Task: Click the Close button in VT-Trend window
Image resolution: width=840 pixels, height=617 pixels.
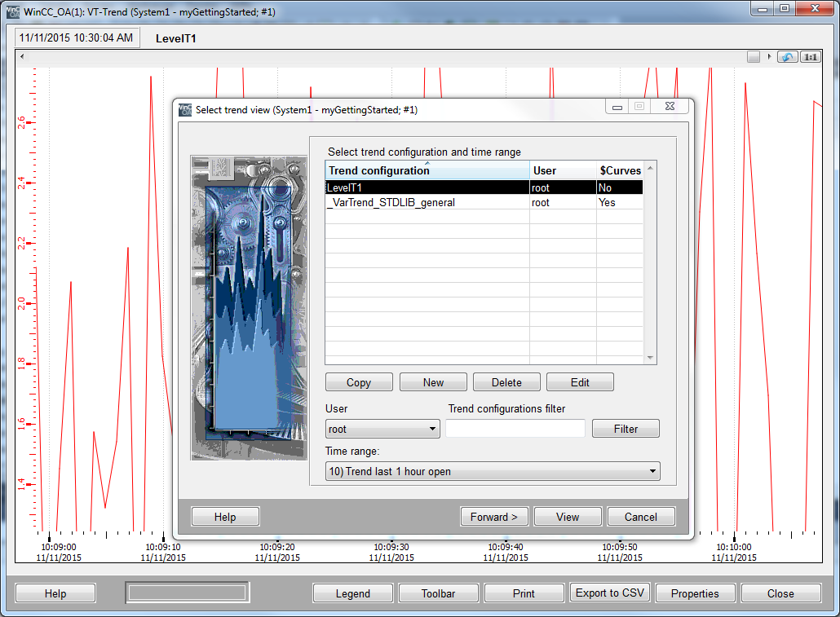Action: (780, 593)
